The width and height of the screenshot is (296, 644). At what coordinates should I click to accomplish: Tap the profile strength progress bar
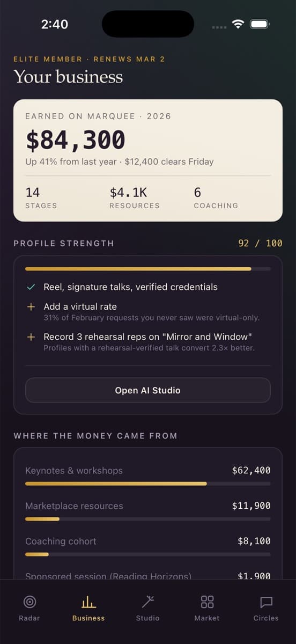coord(148,269)
